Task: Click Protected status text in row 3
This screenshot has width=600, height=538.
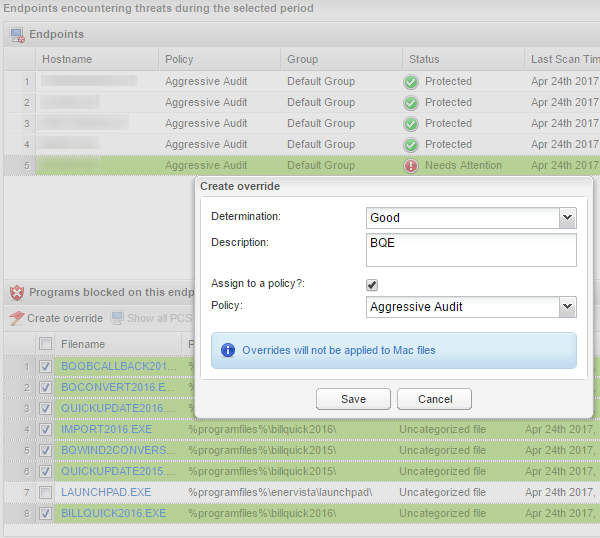Action: click(x=448, y=124)
